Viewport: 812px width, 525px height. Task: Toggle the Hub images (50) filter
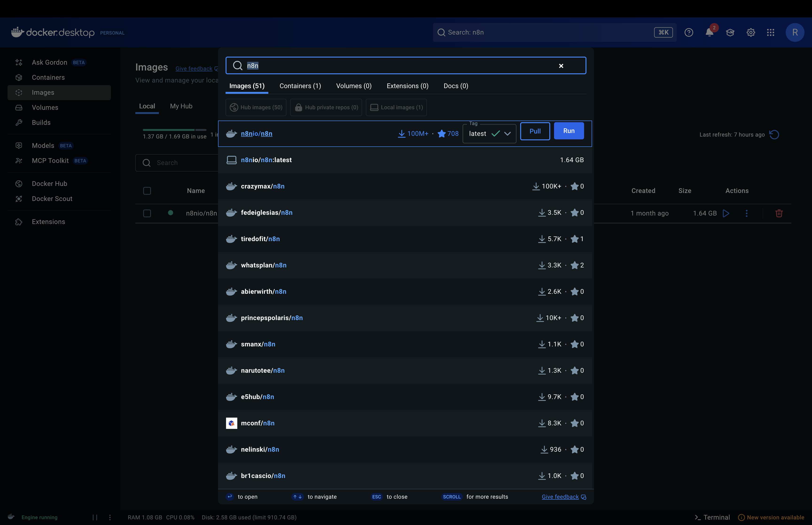[x=256, y=107]
